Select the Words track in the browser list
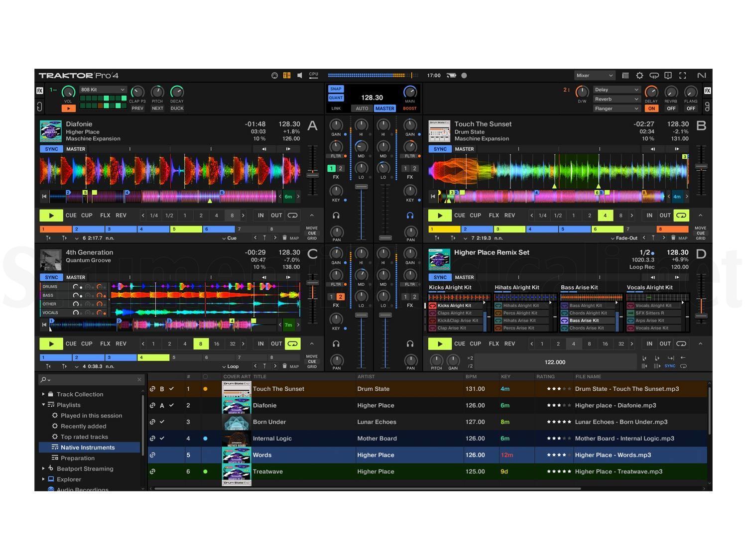747x560 pixels. 262,454
